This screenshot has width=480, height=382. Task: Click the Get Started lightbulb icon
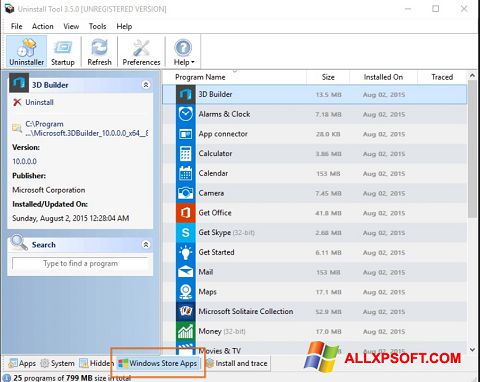(185, 252)
